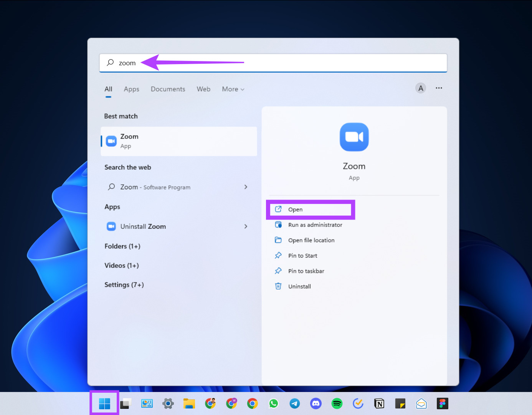Open the TickTick checkmark app in the taskbar

point(358,403)
